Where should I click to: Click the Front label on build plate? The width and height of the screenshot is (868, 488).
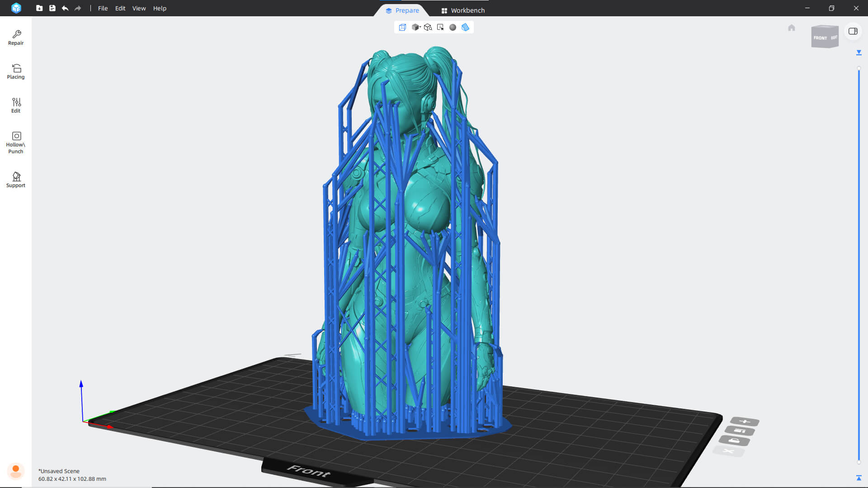(309, 471)
